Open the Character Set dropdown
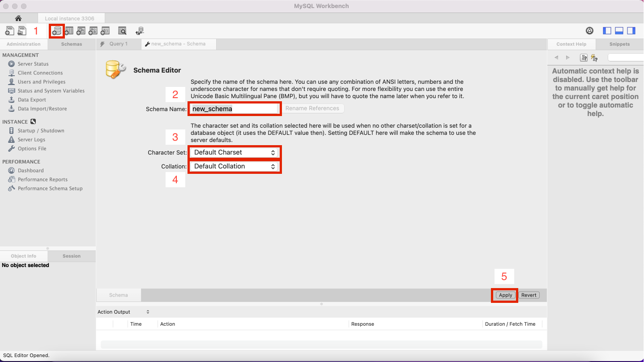 click(235, 153)
